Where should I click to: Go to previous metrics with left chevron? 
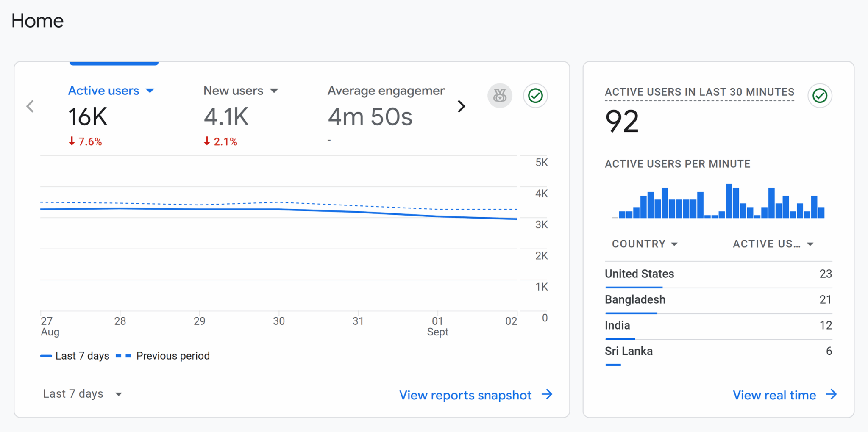click(30, 106)
